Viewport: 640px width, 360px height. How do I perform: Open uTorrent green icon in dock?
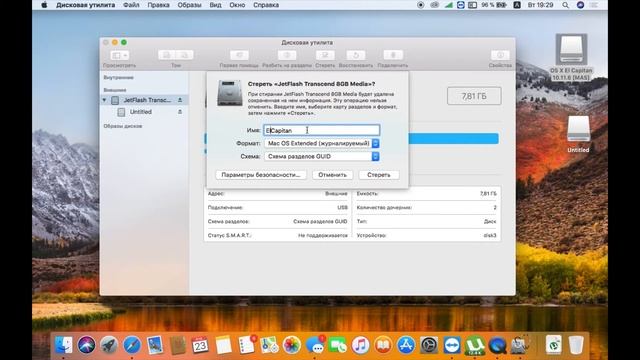tap(475, 345)
